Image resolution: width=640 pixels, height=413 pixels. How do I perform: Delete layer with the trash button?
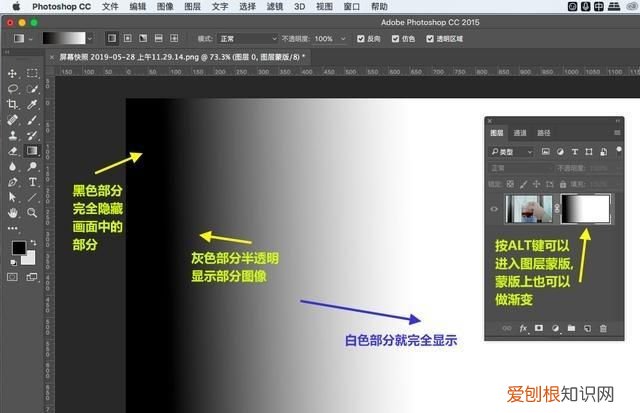(603, 328)
